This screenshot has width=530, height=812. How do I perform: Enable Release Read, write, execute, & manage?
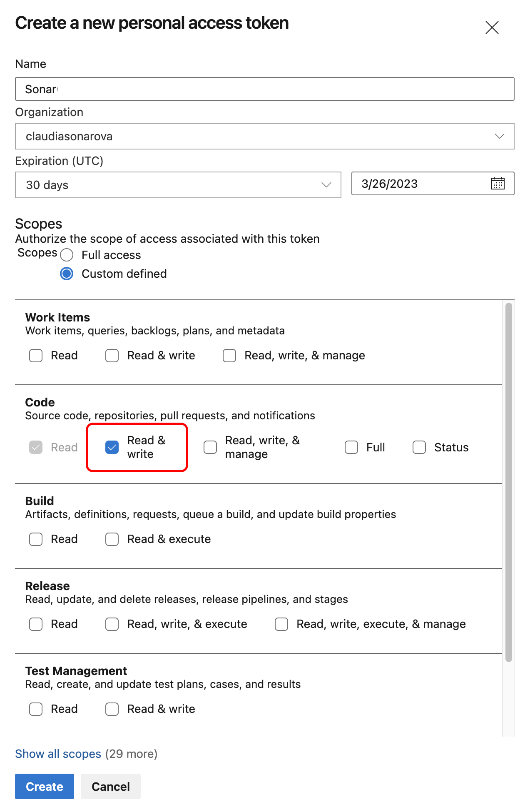(281, 624)
